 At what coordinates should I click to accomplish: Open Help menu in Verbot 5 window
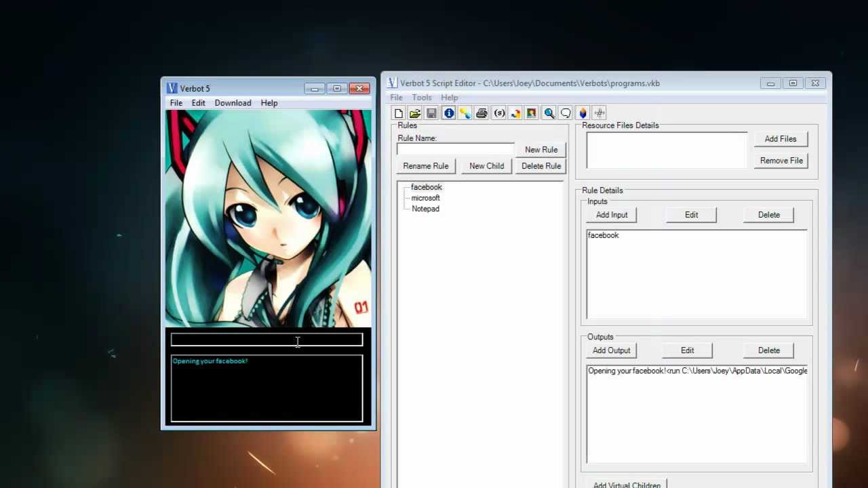coord(269,103)
